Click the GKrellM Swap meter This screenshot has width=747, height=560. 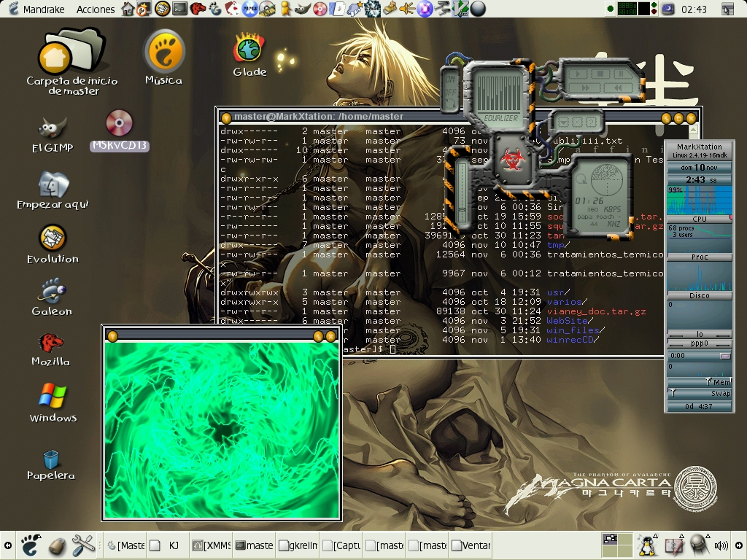click(x=700, y=393)
